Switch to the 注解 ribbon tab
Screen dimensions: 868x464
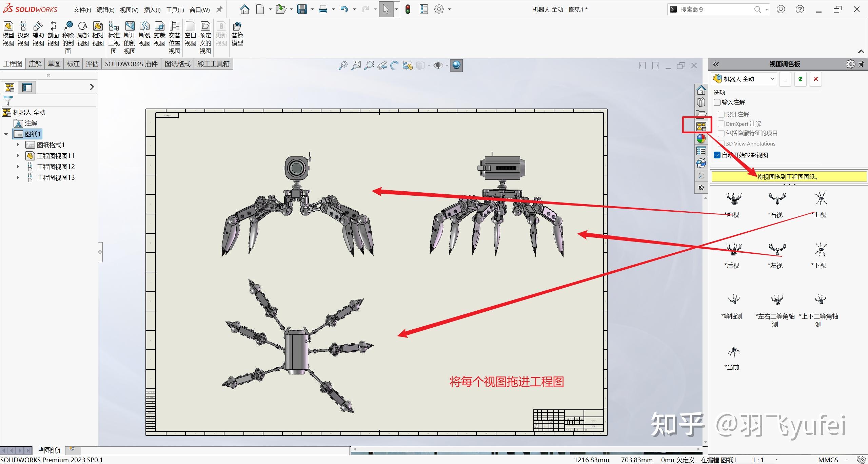coord(35,64)
